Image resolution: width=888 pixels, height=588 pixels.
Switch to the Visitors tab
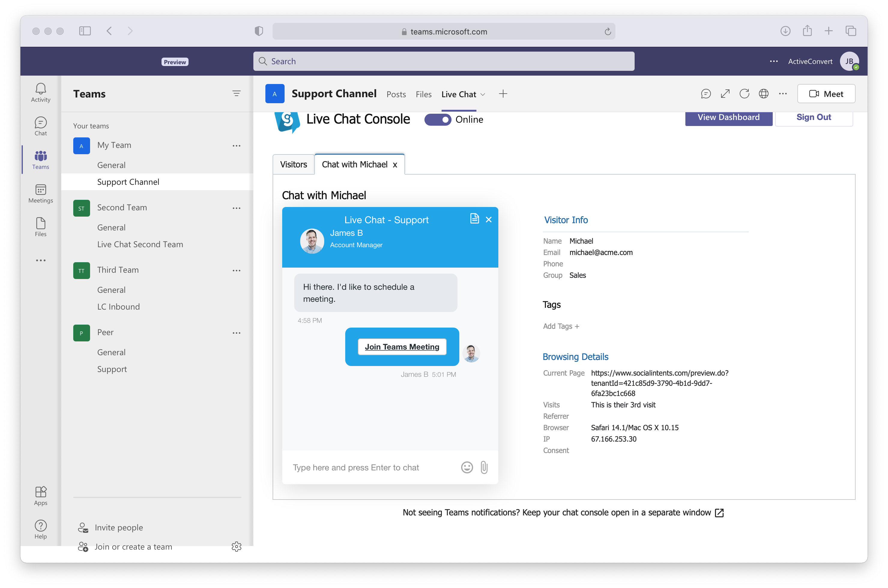click(293, 165)
